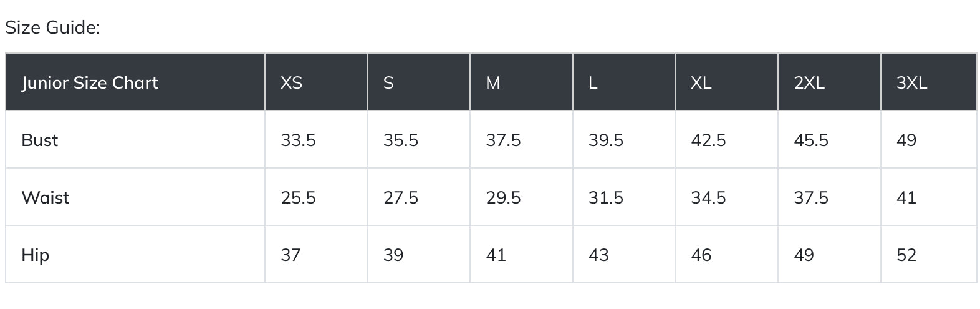The width and height of the screenshot is (980, 309).
Task: Select the S size column header
Action: pyautogui.click(x=388, y=82)
